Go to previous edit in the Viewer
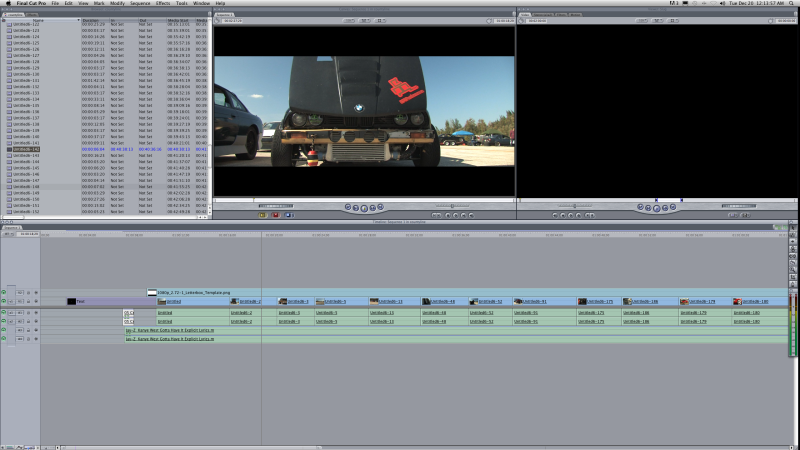This screenshot has height=450, width=800. [x=640, y=207]
